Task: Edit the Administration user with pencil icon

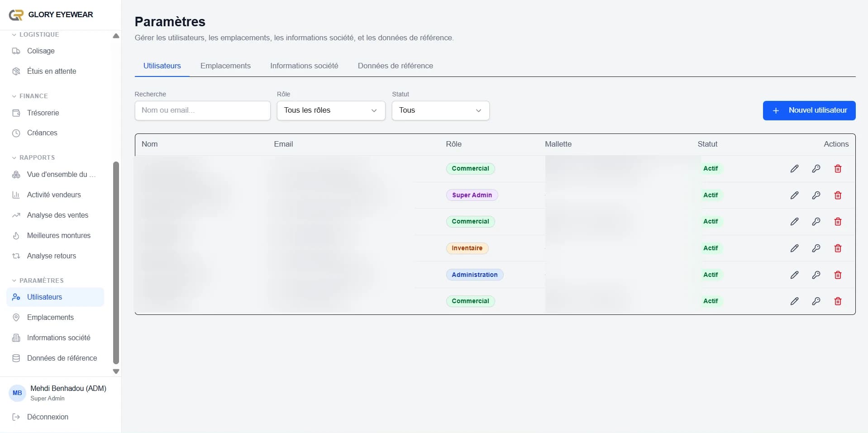Action: pos(794,275)
